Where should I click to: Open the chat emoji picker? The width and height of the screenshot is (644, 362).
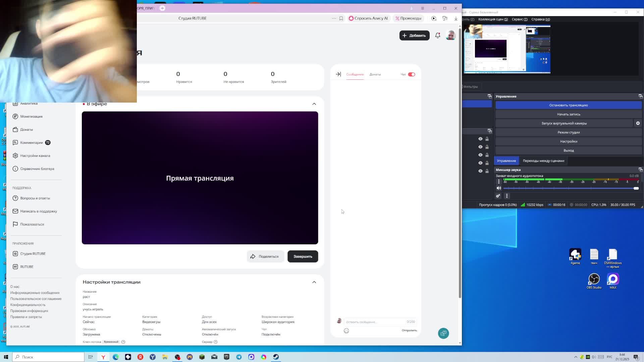click(x=346, y=331)
